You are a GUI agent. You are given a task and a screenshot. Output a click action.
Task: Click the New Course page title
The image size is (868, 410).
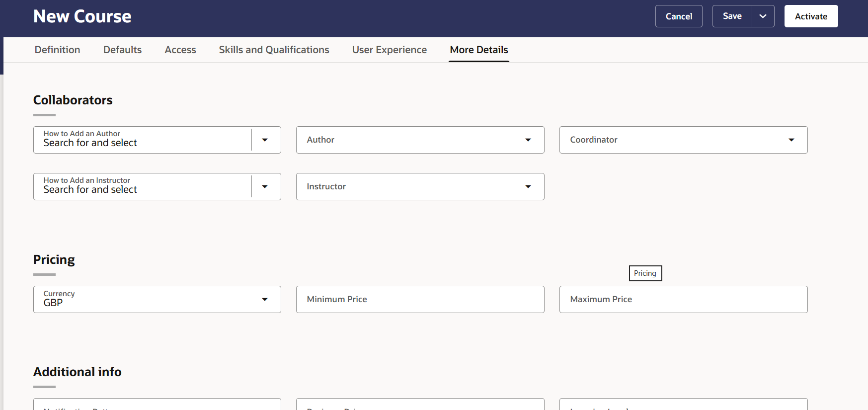[x=82, y=16]
